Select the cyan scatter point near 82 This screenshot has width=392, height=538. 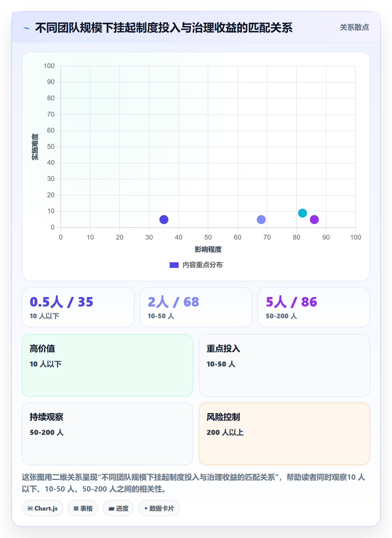coord(302,213)
